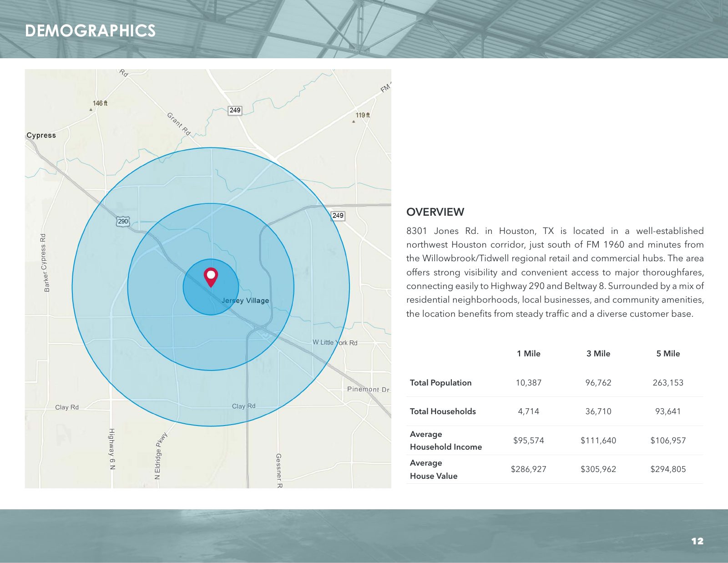Click households value 93,641

pyautogui.click(x=668, y=411)
